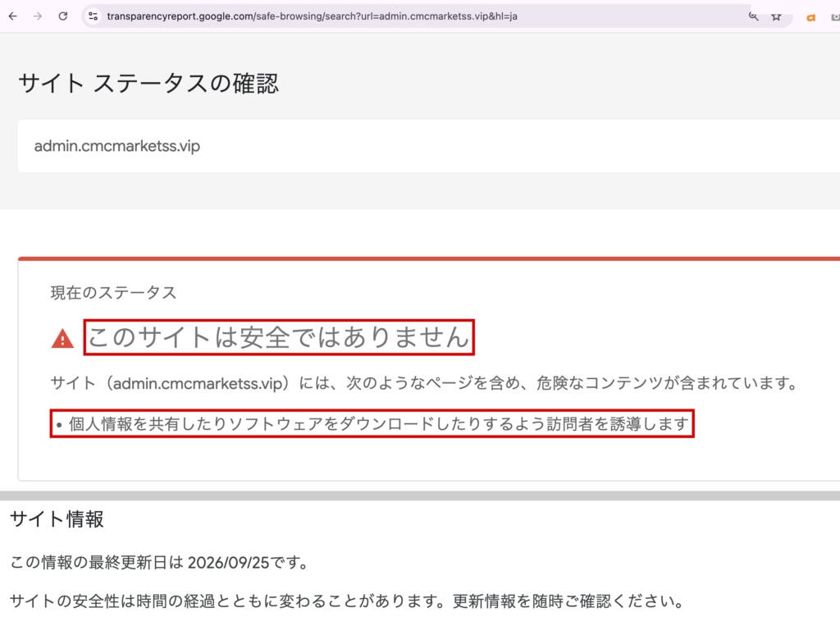Click the text サイトの安全性は時間の経過とともに変わる

[347, 601]
